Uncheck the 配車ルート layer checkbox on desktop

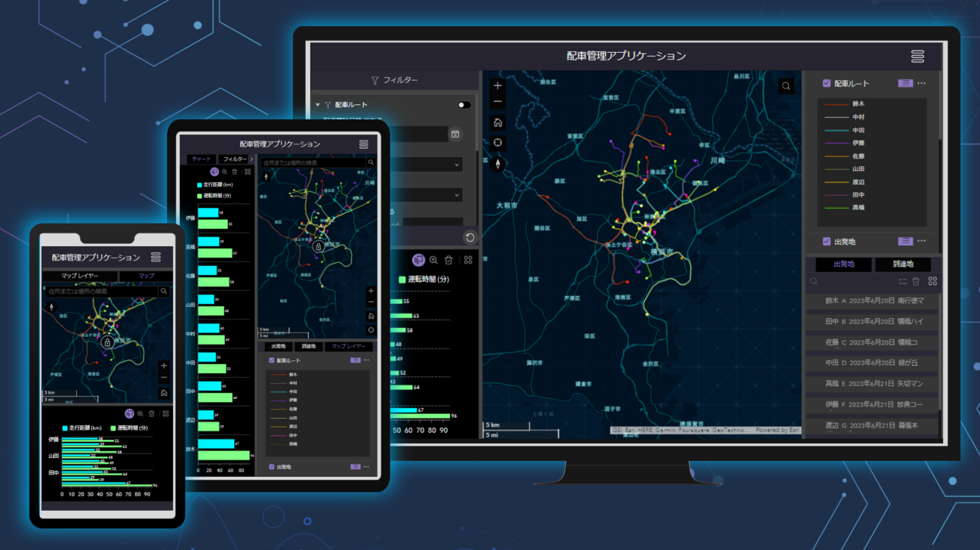point(827,84)
